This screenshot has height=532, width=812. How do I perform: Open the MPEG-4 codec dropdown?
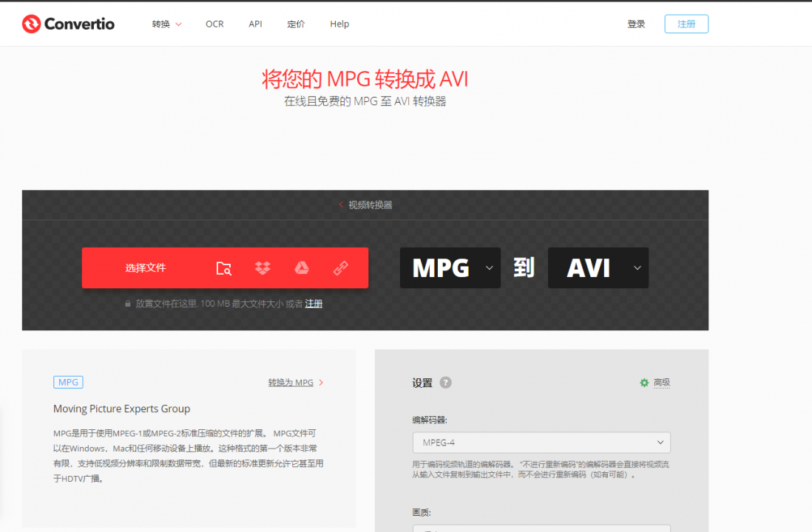click(x=541, y=443)
